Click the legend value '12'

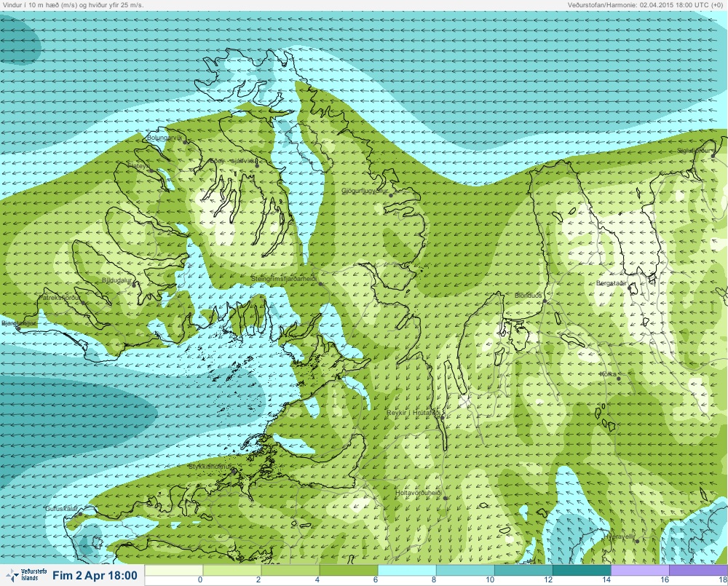tap(548, 580)
